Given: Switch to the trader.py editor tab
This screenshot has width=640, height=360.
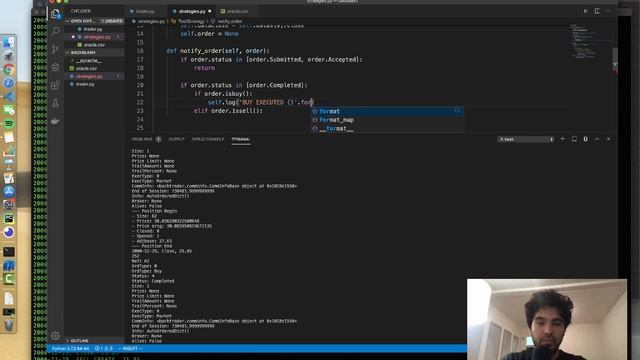Looking at the screenshot, I should coord(144,11).
